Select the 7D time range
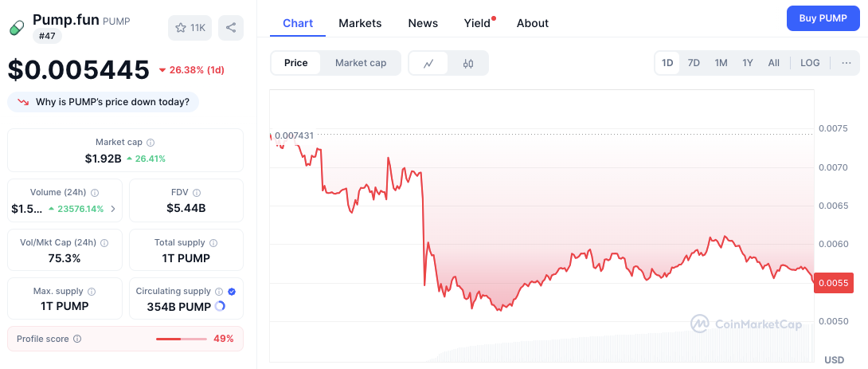The width and height of the screenshot is (868, 369). tap(694, 63)
